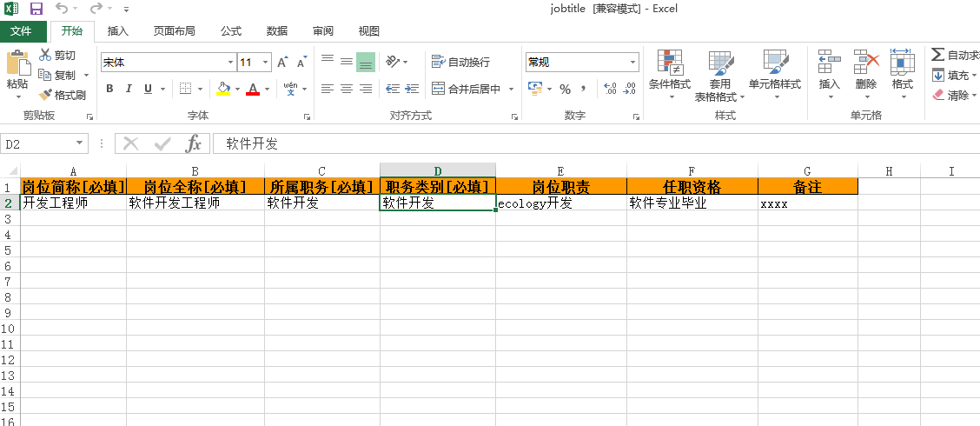Screen dimensions: 980x426
Task: Toggle Italic formatting
Action: pos(129,89)
